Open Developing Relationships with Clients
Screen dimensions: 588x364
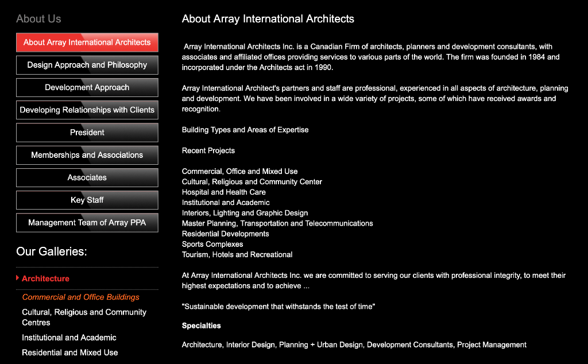(x=87, y=110)
